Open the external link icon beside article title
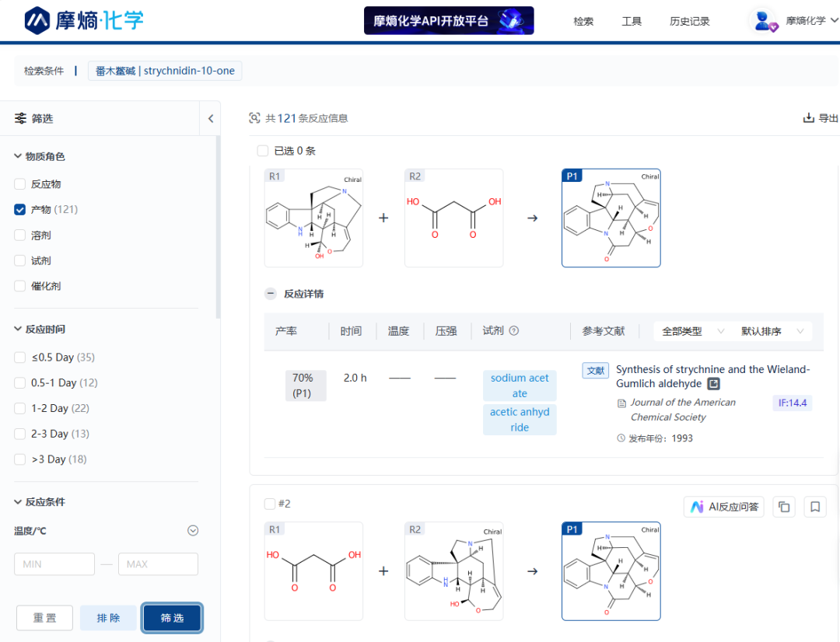 coord(713,384)
